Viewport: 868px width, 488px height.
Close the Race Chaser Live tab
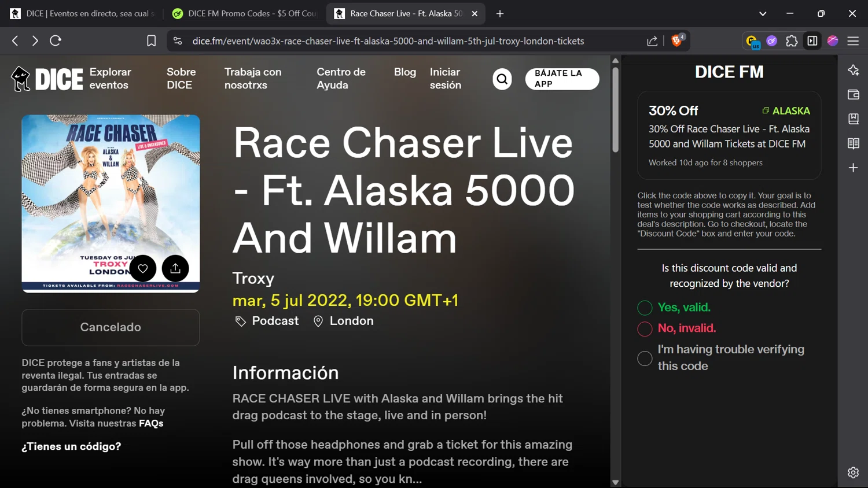pyautogui.click(x=475, y=13)
